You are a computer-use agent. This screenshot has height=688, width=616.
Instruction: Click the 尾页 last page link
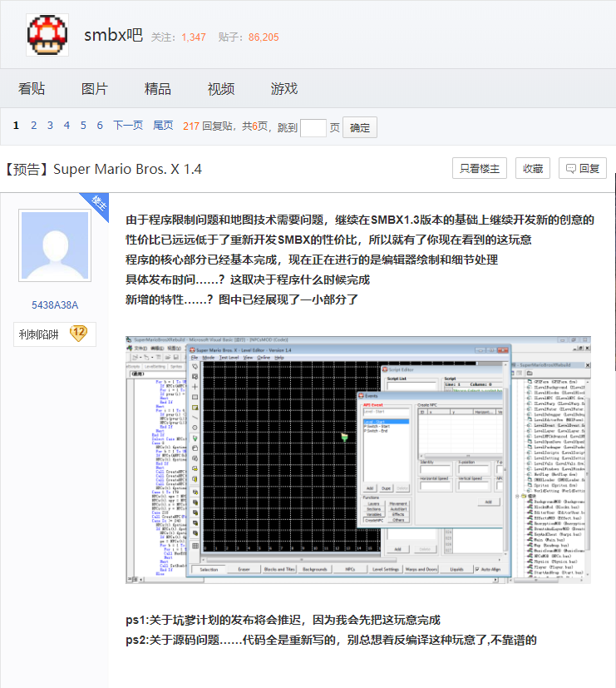[163, 126]
